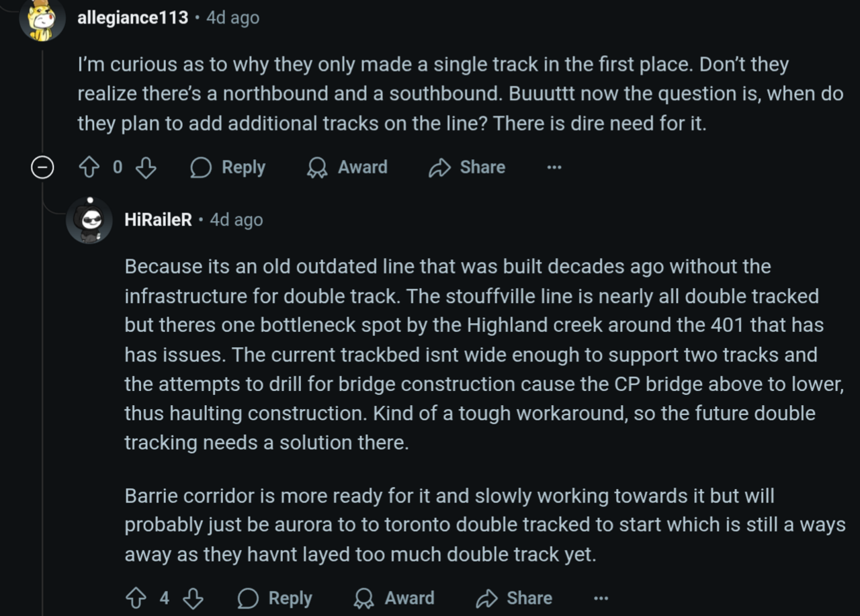
Task: Reply to HiRaileR's comment
Action: coord(274,598)
